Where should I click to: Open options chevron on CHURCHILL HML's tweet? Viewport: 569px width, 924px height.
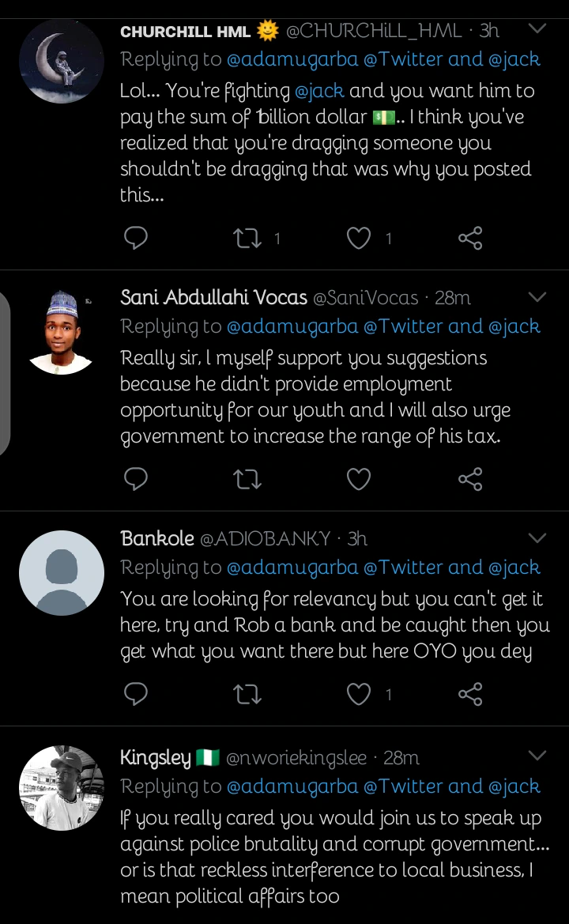coord(537,30)
